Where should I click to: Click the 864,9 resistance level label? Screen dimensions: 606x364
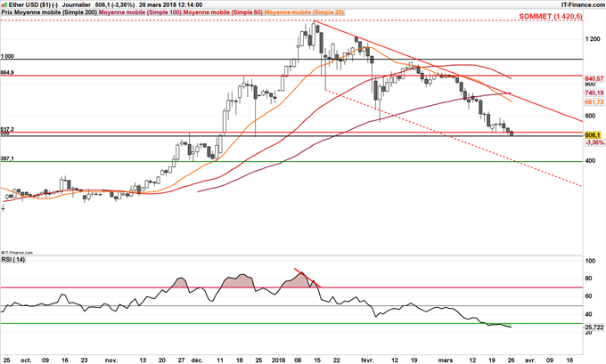[7, 73]
